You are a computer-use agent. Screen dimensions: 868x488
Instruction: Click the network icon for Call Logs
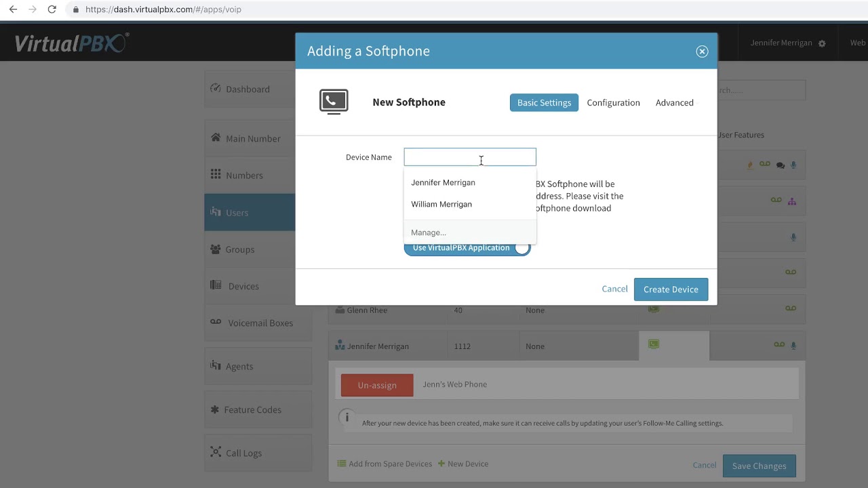[216, 452]
